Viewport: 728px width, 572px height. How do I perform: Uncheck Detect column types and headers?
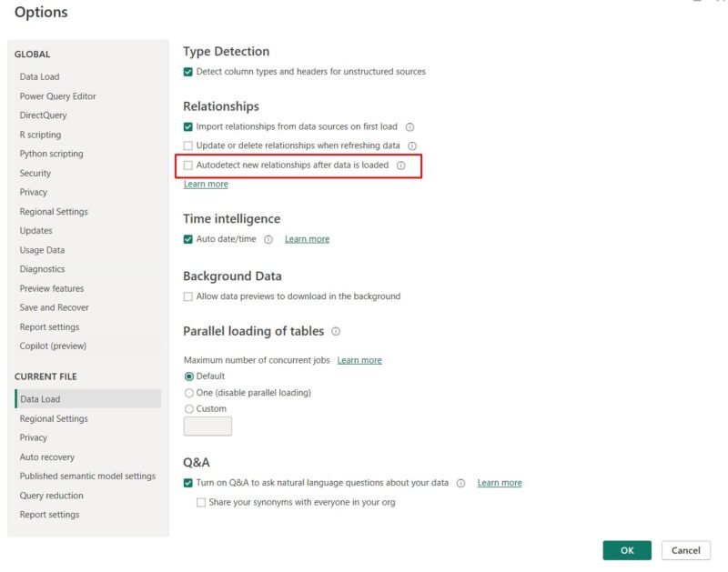[x=188, y=72]
